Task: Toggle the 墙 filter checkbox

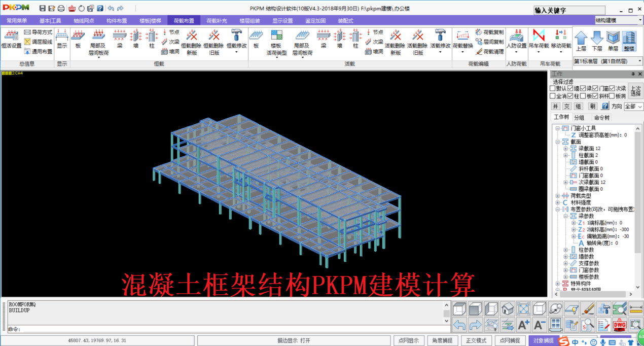Action: tap(570, 88)
